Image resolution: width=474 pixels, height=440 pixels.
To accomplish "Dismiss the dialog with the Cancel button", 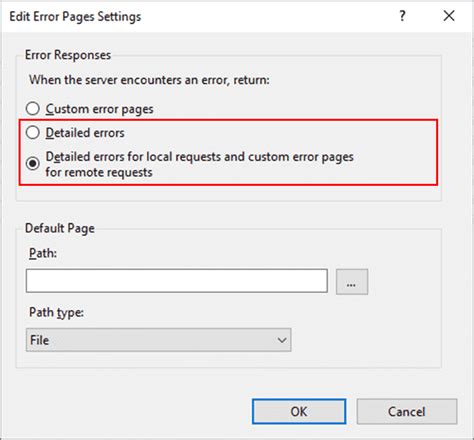I will click(407, 411).
